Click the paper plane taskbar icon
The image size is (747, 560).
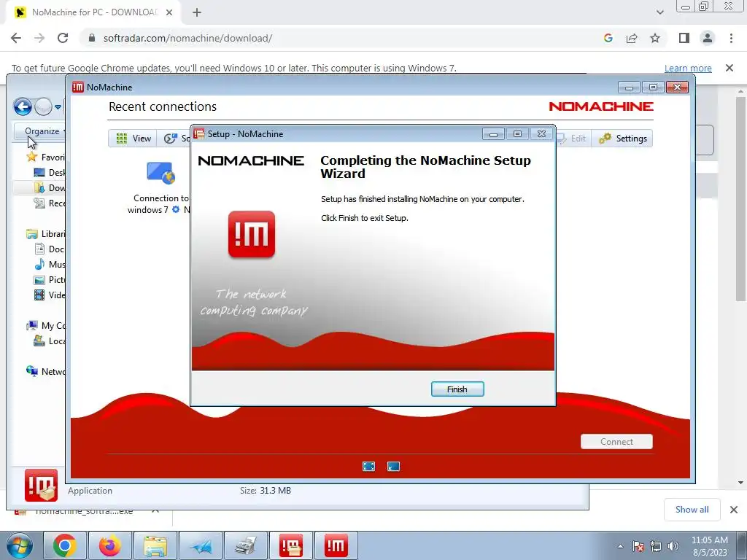coord(201,545)
